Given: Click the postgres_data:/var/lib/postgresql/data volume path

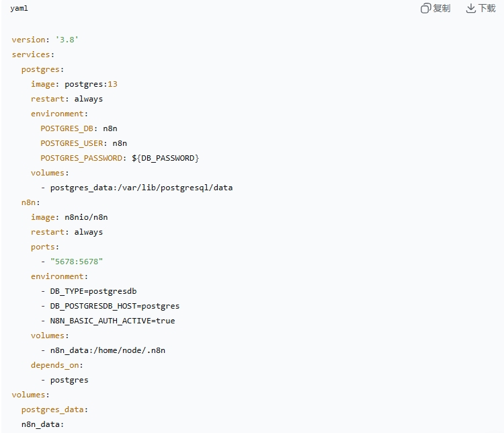Looking at the screenshot, I should 141,188.
